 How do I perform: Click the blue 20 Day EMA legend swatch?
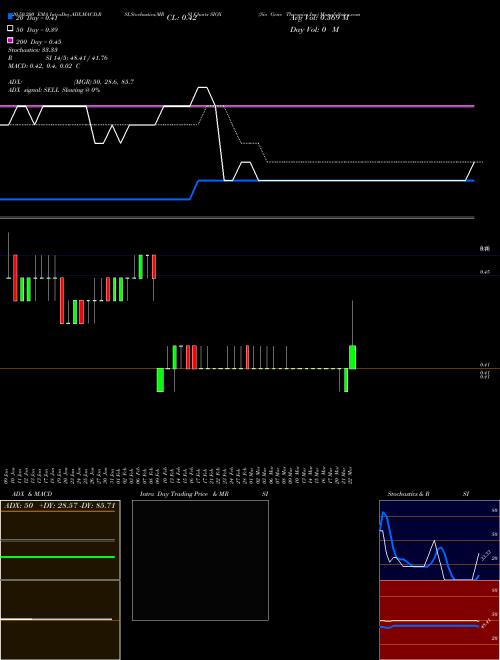[10, 16]
